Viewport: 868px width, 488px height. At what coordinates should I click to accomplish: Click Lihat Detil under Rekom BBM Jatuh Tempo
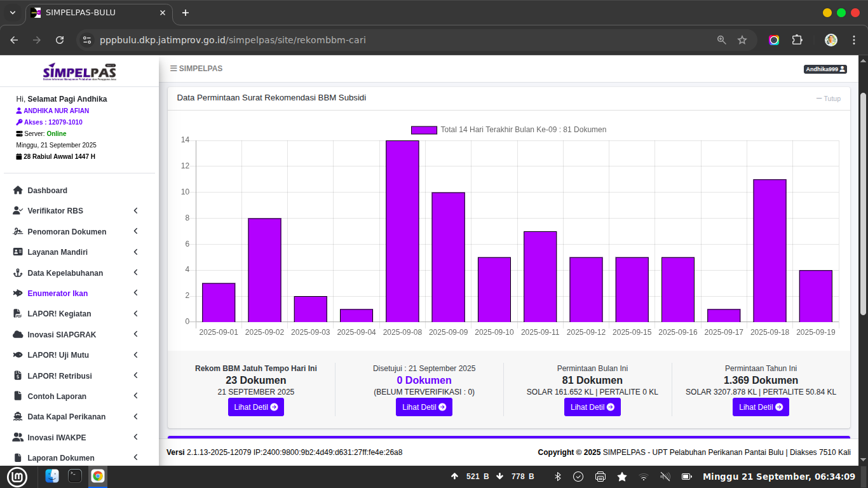[255, 407]
